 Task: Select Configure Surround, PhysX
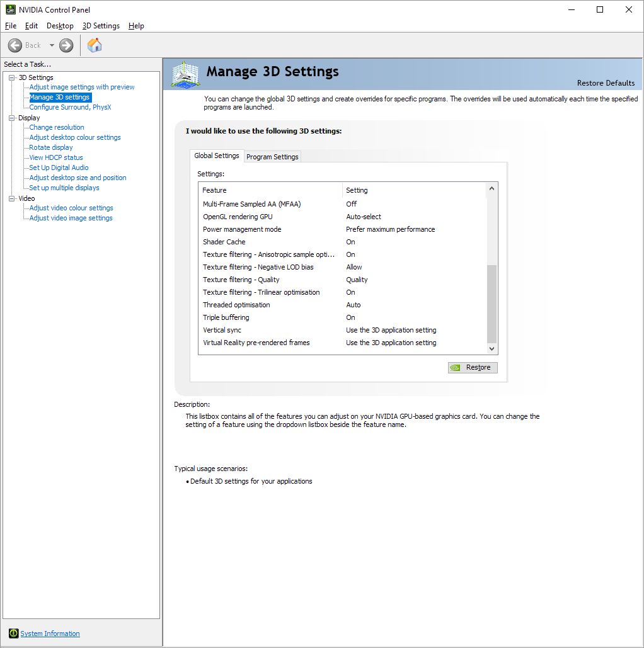tap(70, 107)
